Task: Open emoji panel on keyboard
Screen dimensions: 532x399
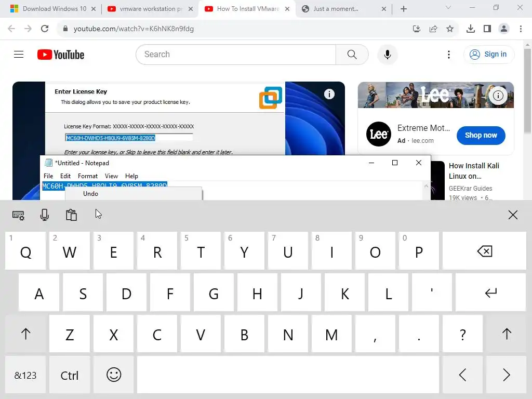Action: click(114, 375)
